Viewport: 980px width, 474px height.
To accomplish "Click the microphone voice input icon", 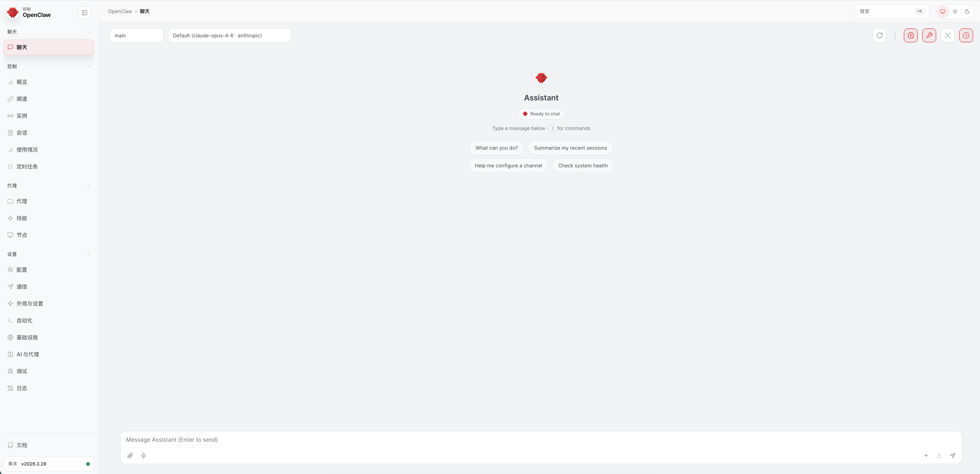I will click(x=143, y=456).
